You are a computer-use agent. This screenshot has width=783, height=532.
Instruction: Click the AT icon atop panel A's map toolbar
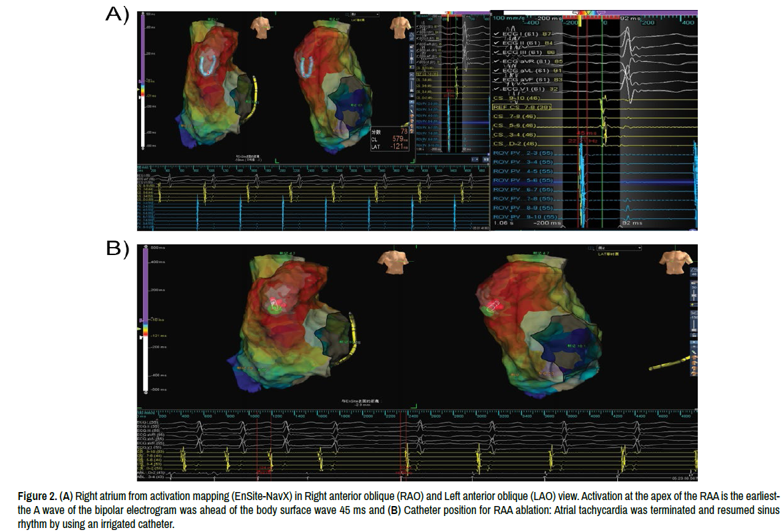tap(411, 37)
